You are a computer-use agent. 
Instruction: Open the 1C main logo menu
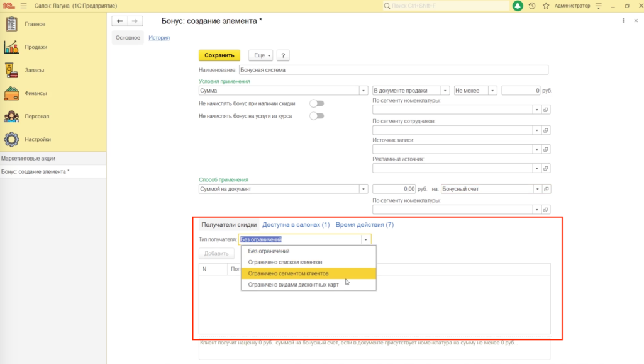9,6
